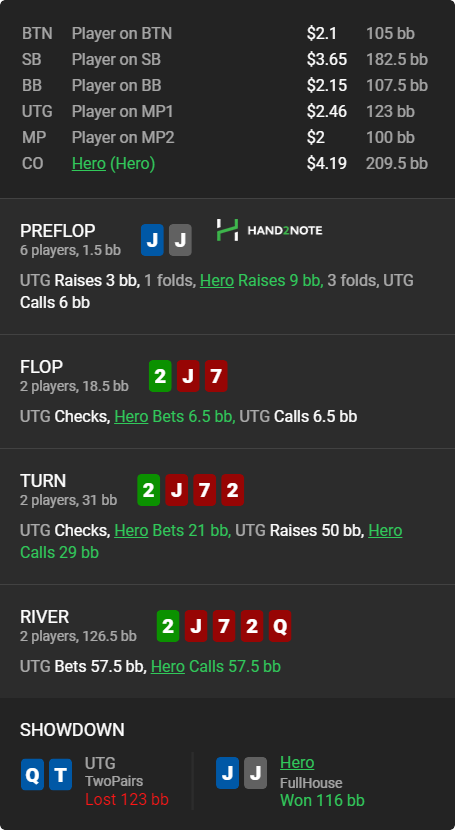The image size is (455, 830).
Task: Click the gray J card in preflop
Action: pyautogui.click(x=180, y=240)
